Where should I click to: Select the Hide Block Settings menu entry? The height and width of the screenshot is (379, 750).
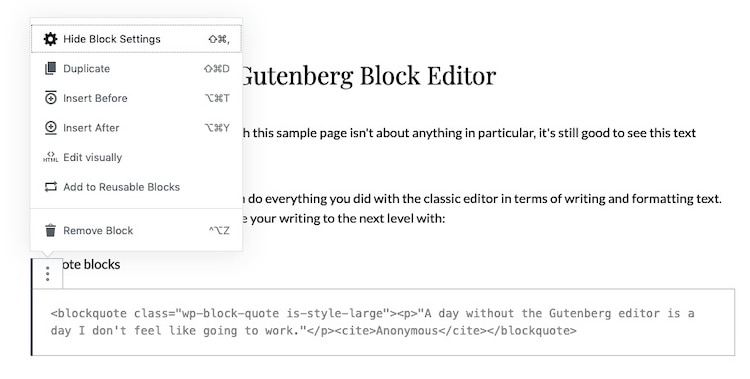click(x=136, y=39)
